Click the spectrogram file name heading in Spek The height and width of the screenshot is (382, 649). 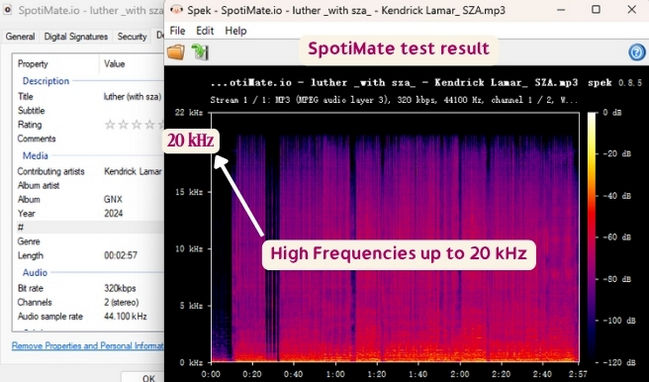click(394, 82)
